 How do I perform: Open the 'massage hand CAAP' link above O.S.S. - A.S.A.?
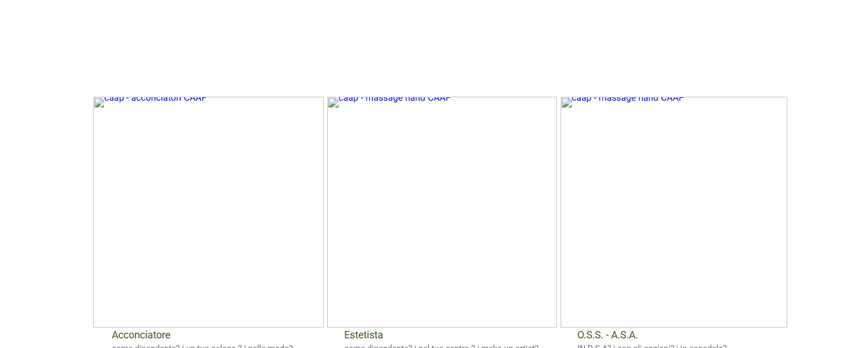pyautogui.click(x=627, y=99)
